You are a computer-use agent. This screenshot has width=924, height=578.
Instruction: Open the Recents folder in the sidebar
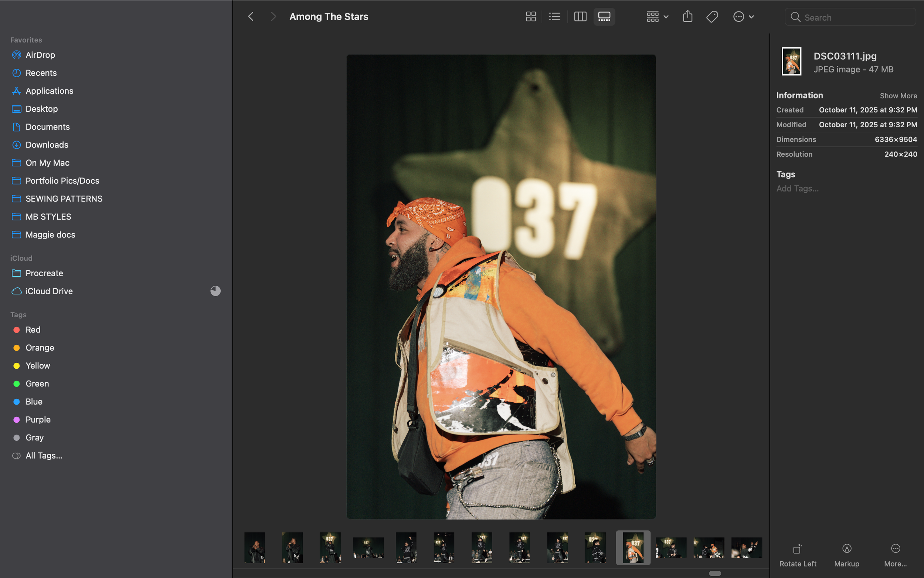41,72
